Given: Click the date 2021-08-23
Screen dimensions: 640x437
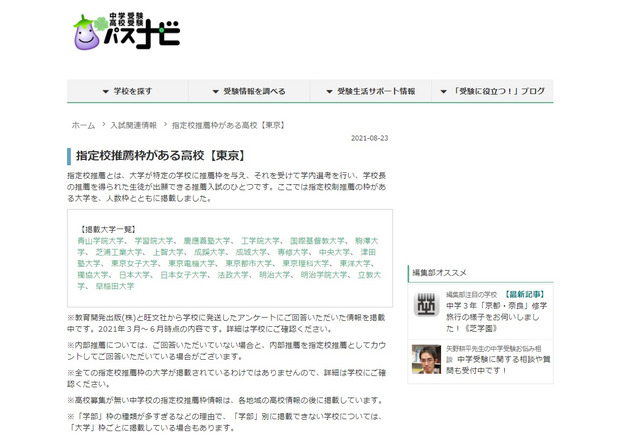Looking at the screenshot, I should tap(369, 138).
